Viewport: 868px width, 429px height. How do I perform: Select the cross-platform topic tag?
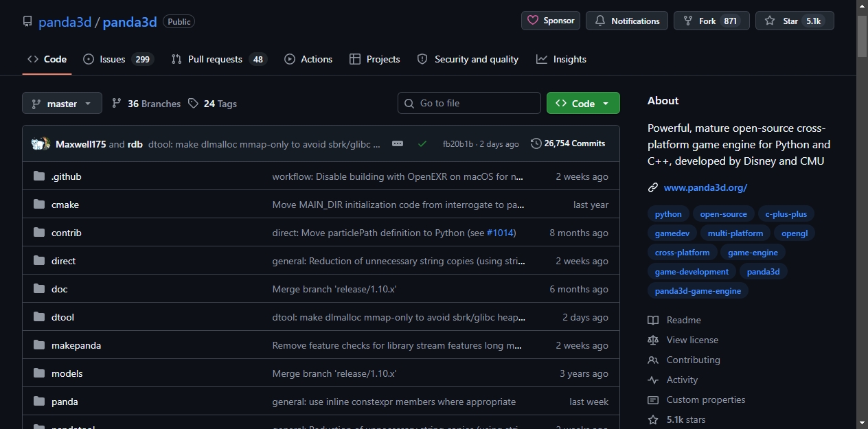point(683,253)
